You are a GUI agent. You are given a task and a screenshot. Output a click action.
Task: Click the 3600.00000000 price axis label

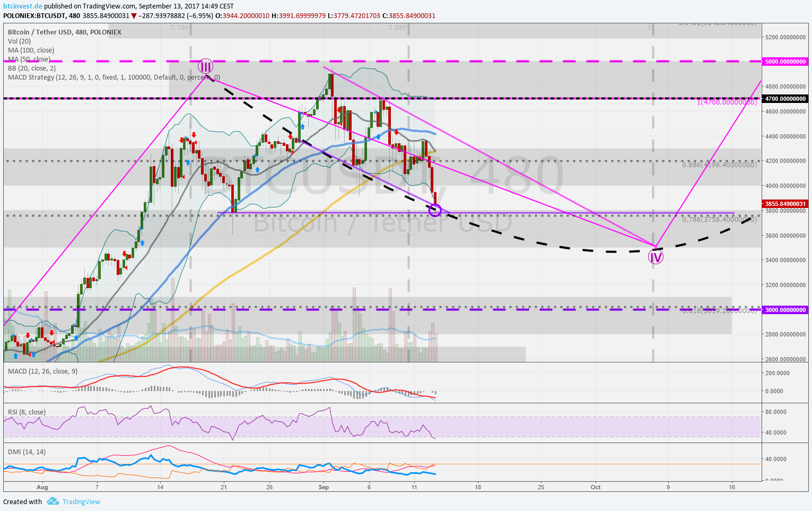786,236
